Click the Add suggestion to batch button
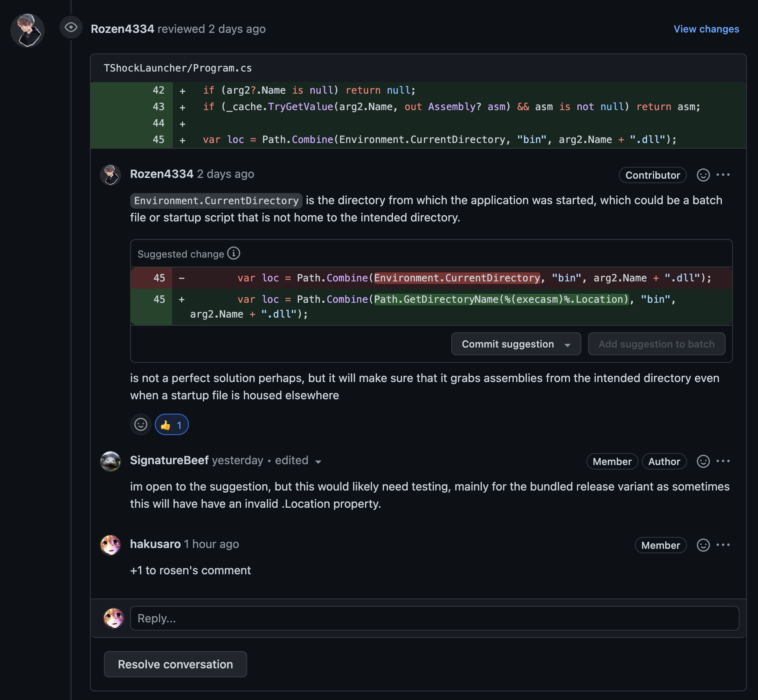Image resolution: width=758 pixels, height=700 pixels. pos(656,344)
